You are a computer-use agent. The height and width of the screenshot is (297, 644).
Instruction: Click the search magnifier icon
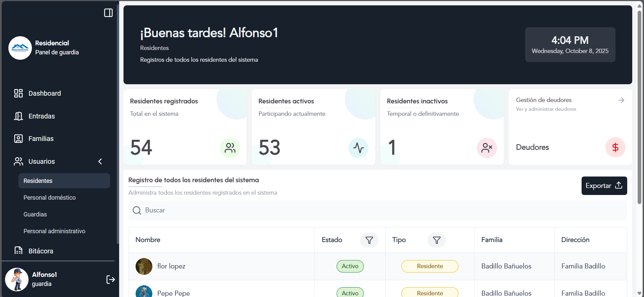137,210
